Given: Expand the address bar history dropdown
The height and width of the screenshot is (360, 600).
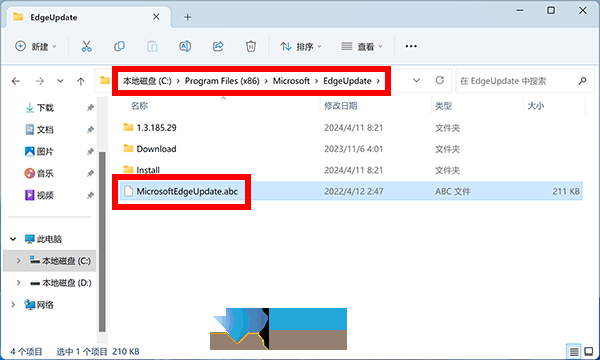Looking at the screenshot, I should (x=416, y=80).
